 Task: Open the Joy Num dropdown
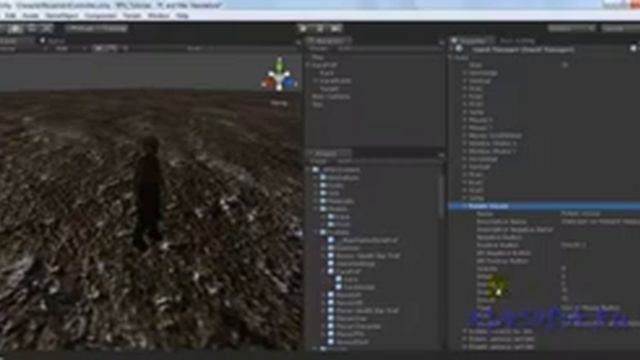pyautogui.click(x=600, y=323)
